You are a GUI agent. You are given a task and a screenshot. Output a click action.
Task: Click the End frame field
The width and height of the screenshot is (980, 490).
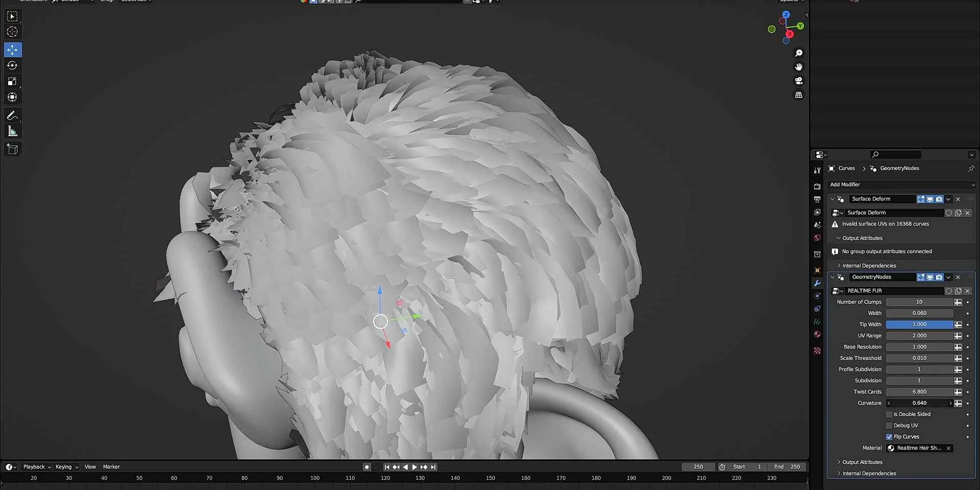[x=787, y=467]
